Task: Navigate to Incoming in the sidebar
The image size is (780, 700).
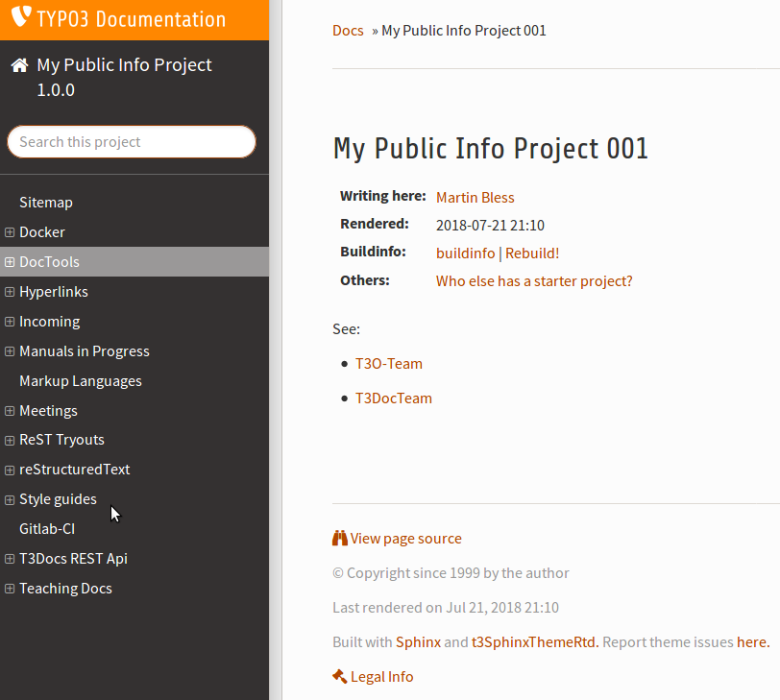Action: (50, 322)
